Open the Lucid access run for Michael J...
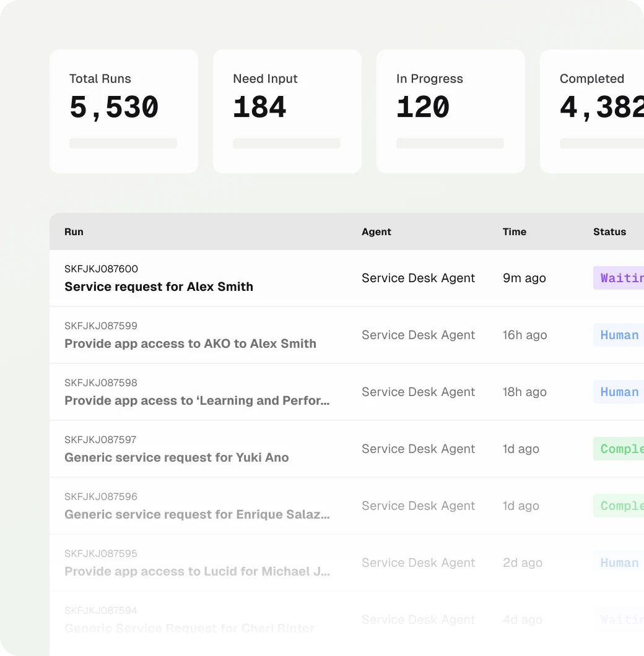 point(197,571)
